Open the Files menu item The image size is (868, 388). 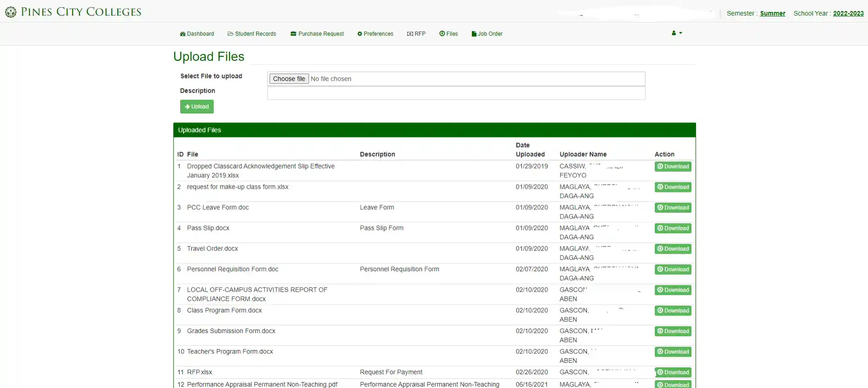coord(448,34)
